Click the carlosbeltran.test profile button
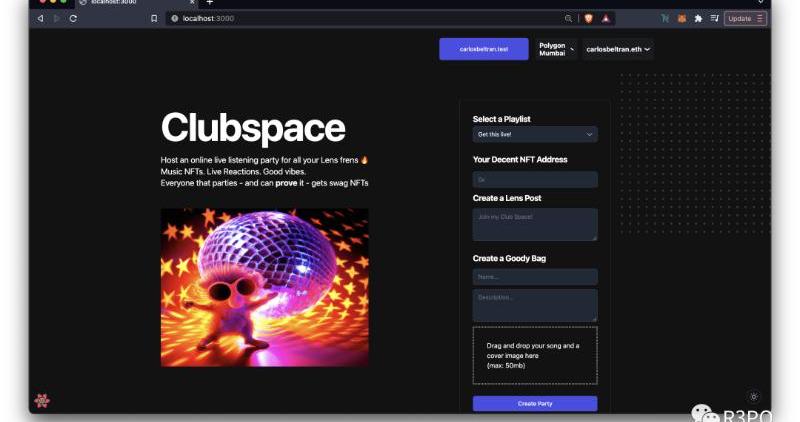Screen dimensions: 800x422 coord(484,49)
